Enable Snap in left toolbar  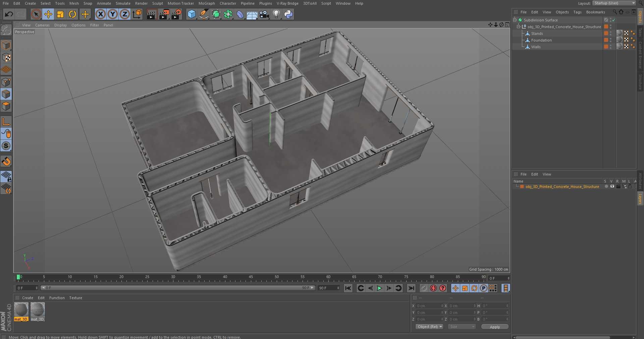6,146
